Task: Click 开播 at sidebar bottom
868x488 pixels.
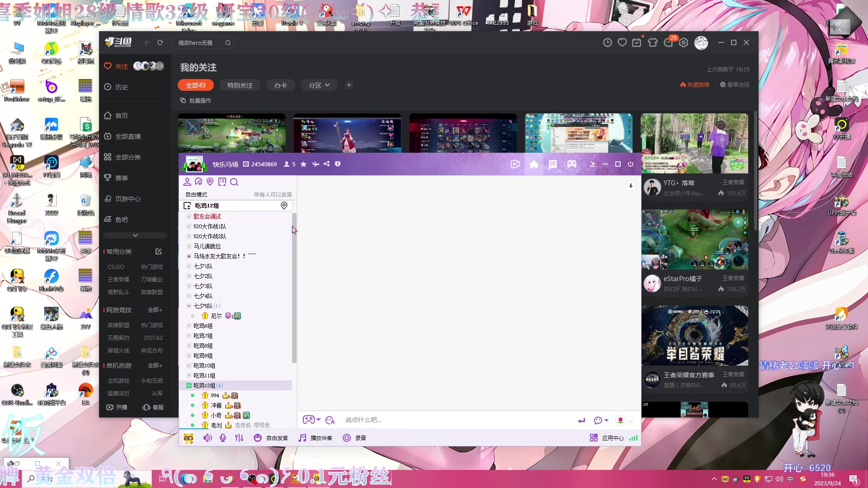Action: pos(117,408)
